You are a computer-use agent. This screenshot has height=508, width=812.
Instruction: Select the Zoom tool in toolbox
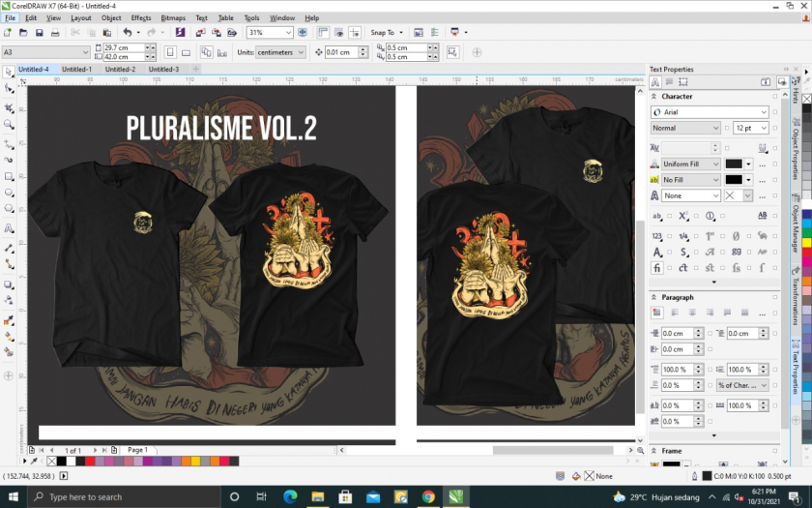[x=9, y=125]
